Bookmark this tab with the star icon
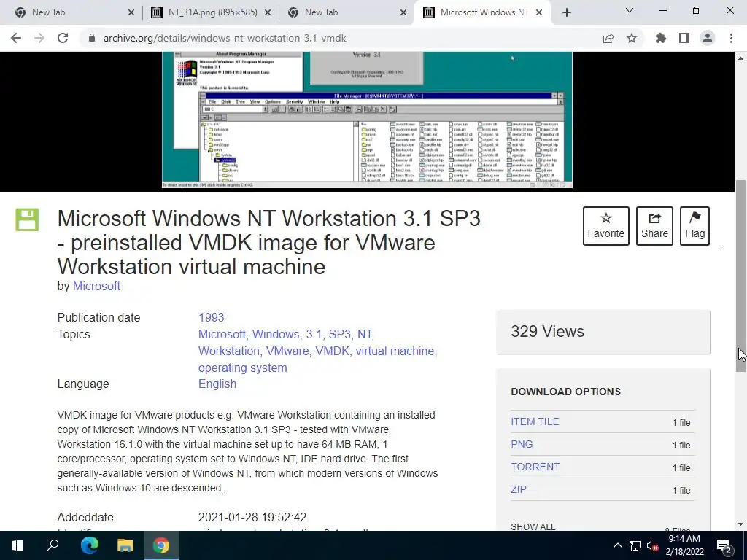Viewport: 747px width, 560px height. 632,38
